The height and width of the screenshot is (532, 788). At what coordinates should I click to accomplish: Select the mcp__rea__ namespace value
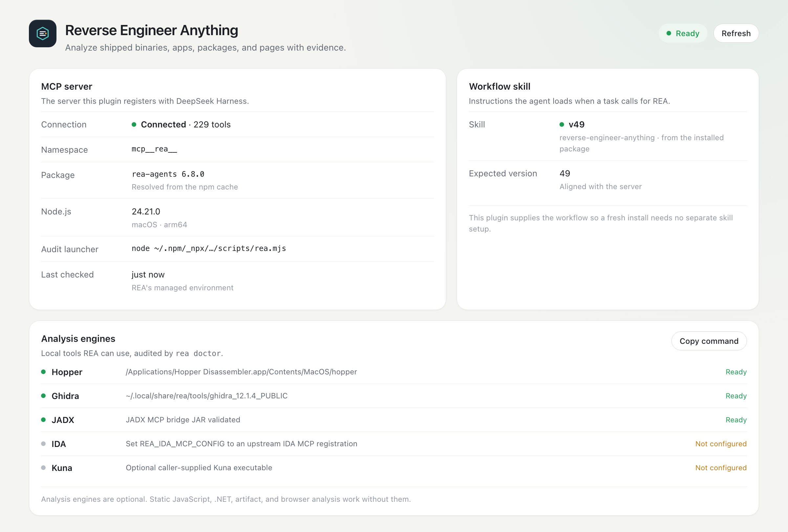[154, 149]
